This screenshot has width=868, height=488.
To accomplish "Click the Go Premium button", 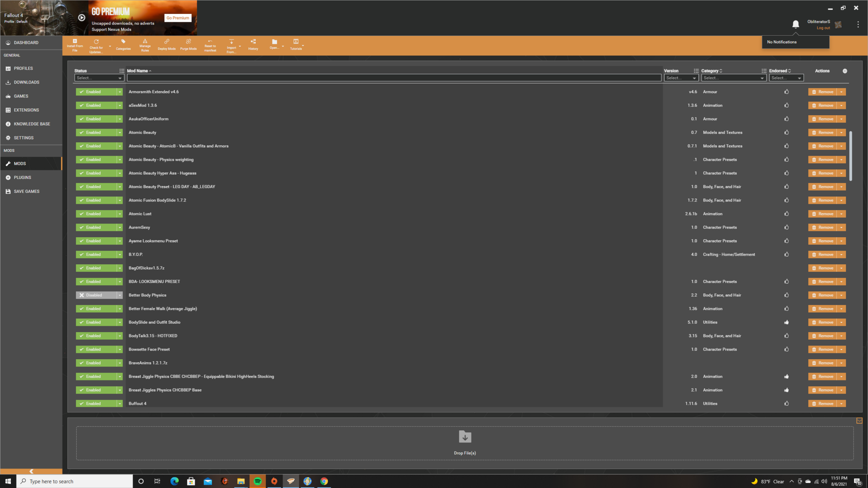I will coord(178,18).
